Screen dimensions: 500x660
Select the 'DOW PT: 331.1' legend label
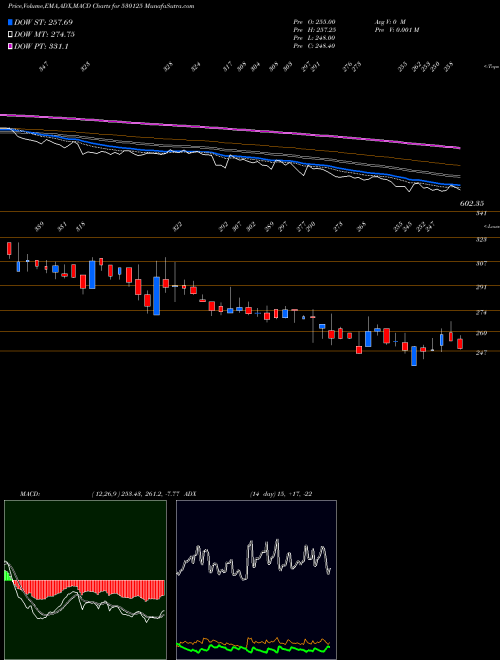coord(41,47)
